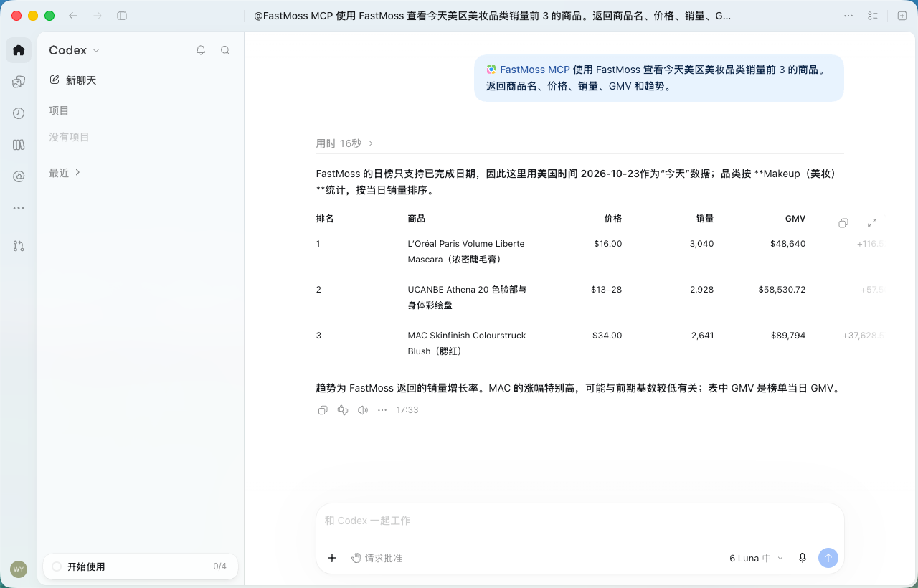Viewport: 918px width, 588px height.
Task: Open the 开始使用 getting started checklist
Action: coord(141,566)
